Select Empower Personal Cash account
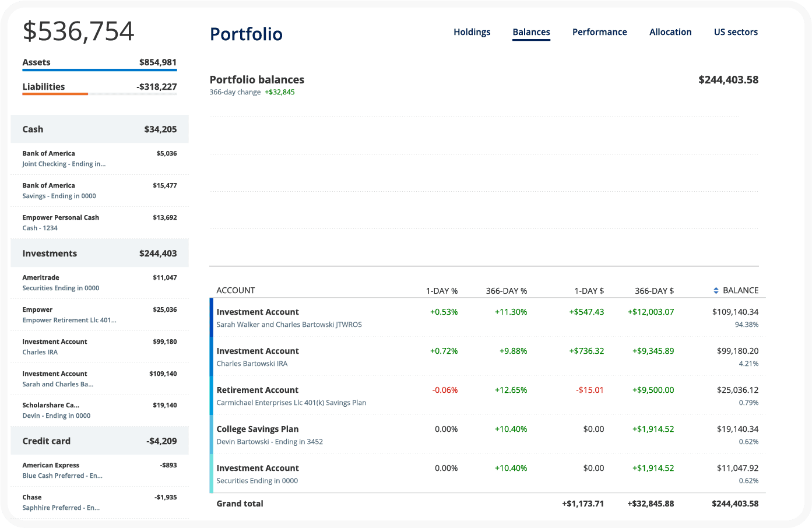Screen dimensions: 812x528 click(100, 223)
